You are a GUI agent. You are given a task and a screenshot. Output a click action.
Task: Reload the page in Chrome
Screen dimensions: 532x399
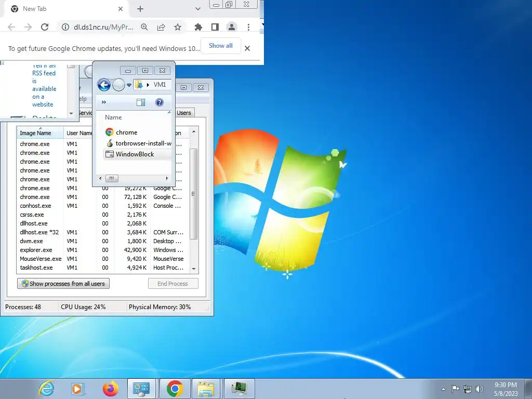pyautogui.click(x=45, y=27)
